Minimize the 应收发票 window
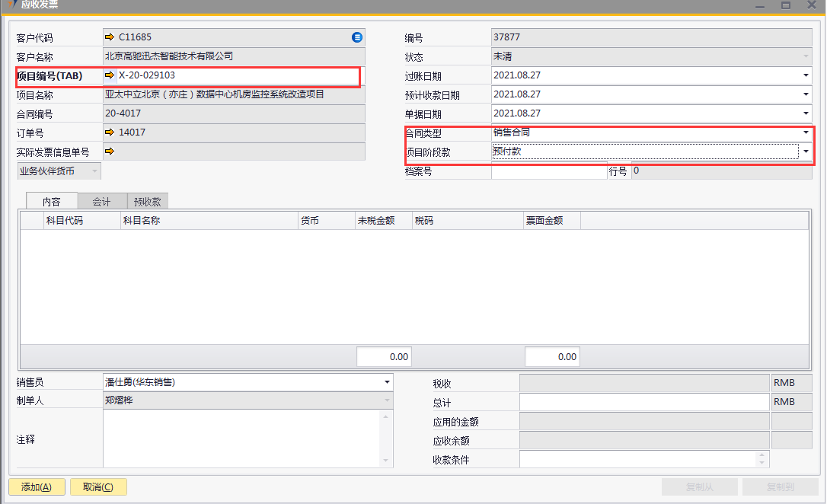This screenshot has height=504, width=827. click(x=759, y=5)
